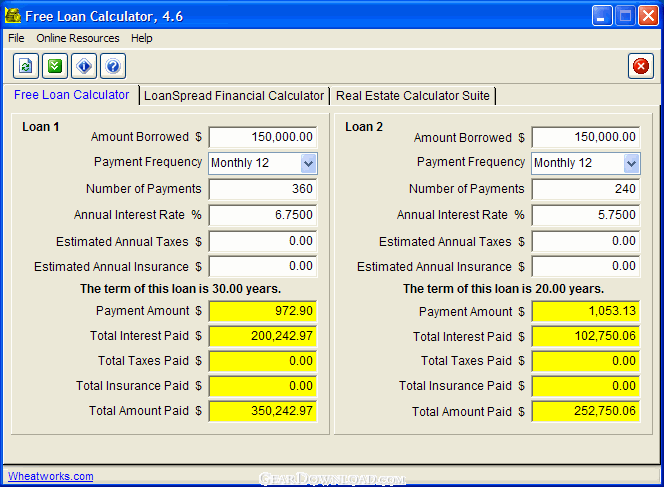Click Loan 1 Amount Borrowed field
The width and height of the screenshot is (664, 487).
262,137
